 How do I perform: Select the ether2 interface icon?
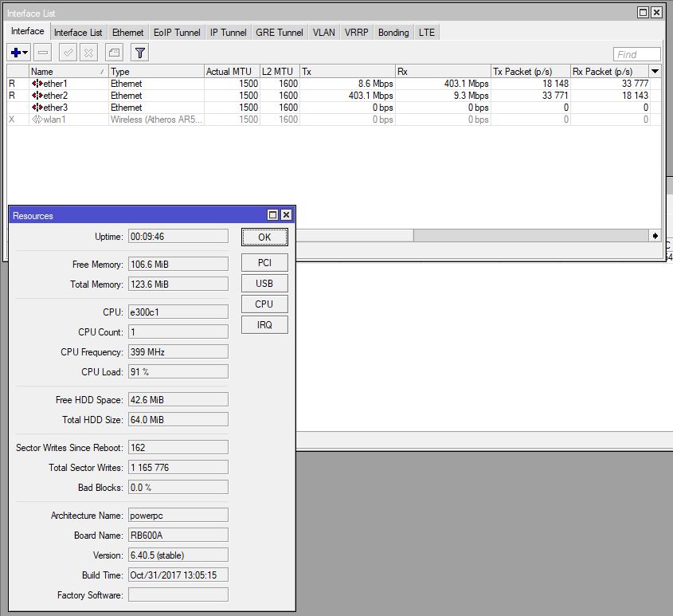(37, 96)
